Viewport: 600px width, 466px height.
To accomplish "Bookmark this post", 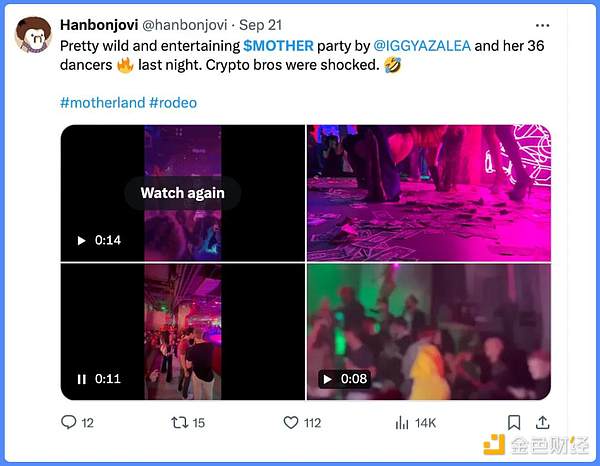I will 514,423.
